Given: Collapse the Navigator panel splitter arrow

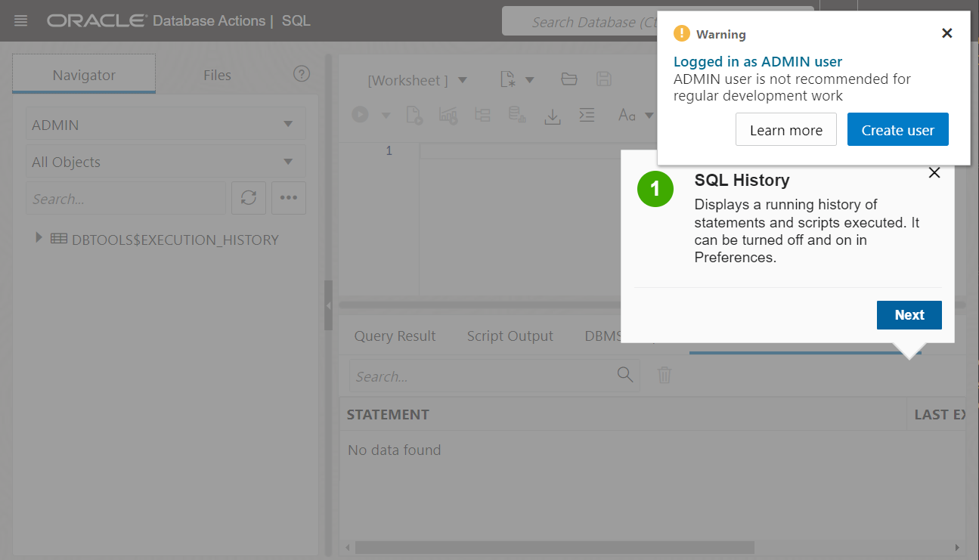Looking at the screenshot, I should click(328, 305).
